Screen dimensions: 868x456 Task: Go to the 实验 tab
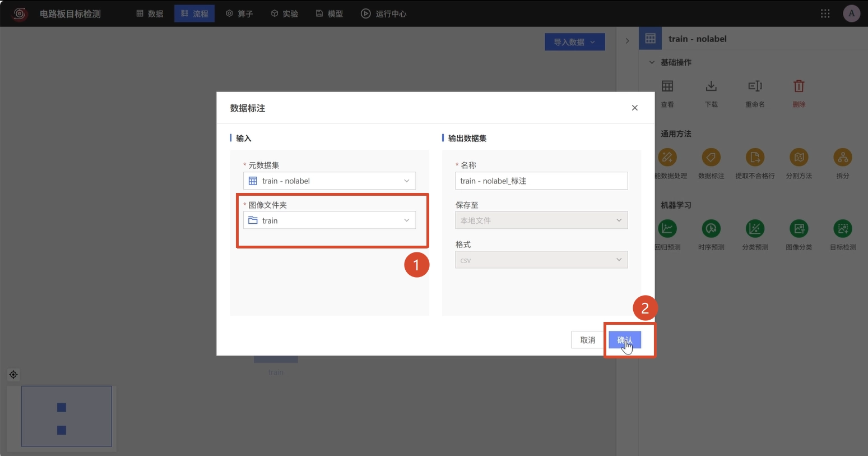pos(284,13)
